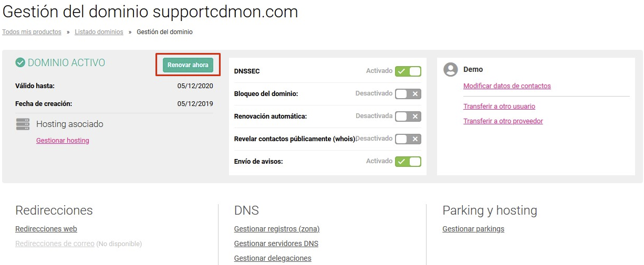
Task: Turn on Renovación automática toggle
Action: click(x=408, y=116)
